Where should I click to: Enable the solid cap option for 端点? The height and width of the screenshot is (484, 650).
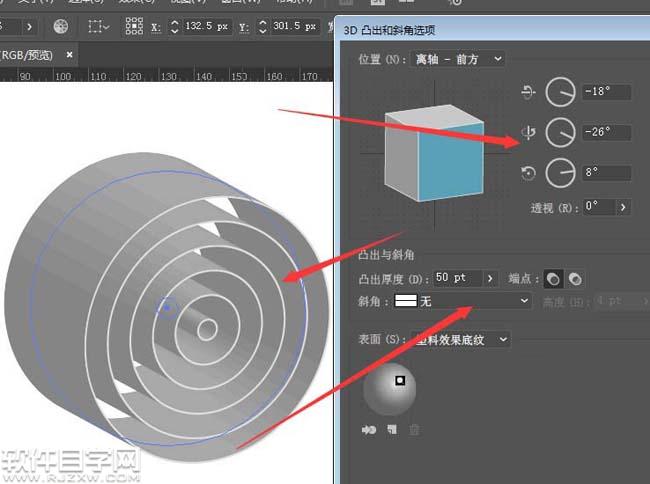coord(551,278)
